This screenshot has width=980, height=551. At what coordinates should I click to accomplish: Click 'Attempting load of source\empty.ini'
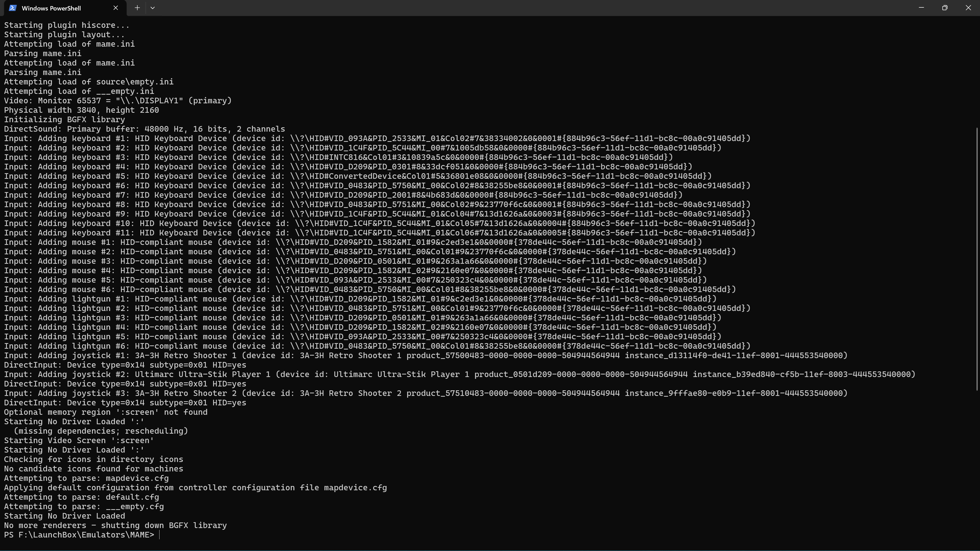[x=89, y=82]
